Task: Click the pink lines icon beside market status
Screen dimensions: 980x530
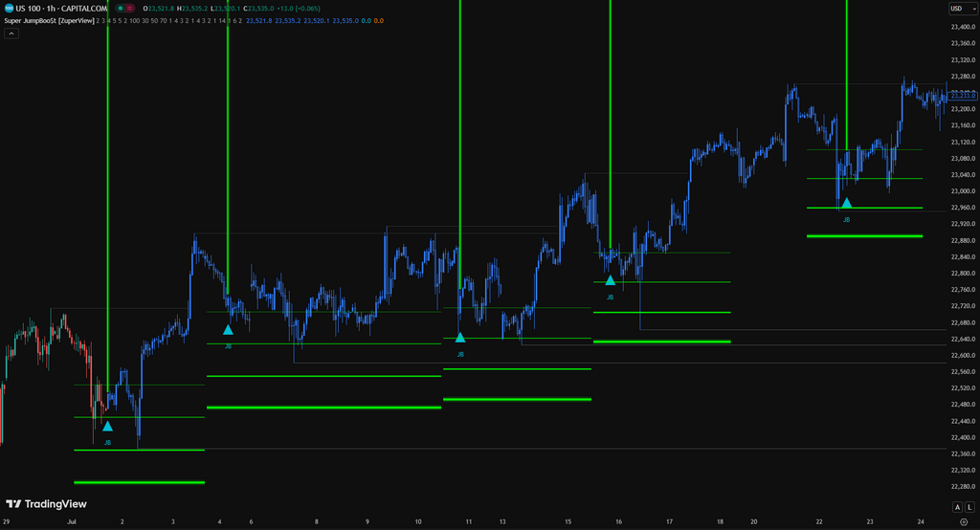Action: tap(129, 8)
